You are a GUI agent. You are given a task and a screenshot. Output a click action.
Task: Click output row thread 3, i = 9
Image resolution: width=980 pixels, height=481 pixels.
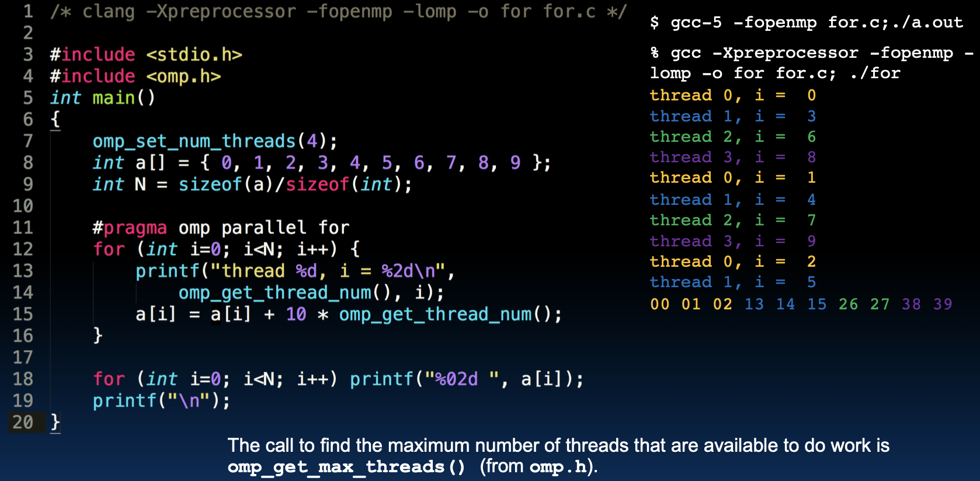(733, 241)
